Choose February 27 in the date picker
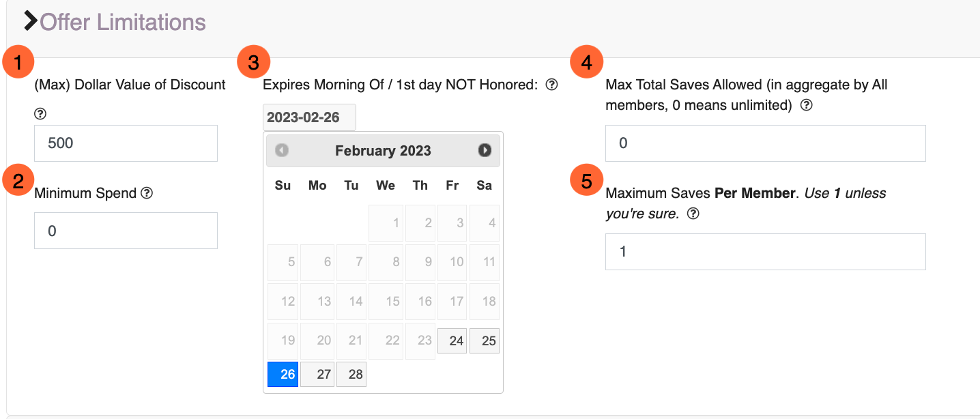 [317, 374]
